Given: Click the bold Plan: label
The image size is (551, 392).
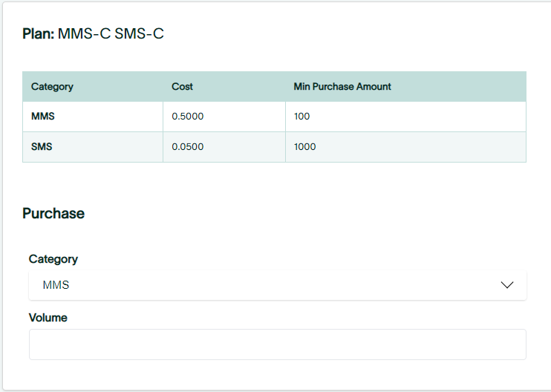Looking at the screenshot, I should pyautogui.click(x=39, y=33).
